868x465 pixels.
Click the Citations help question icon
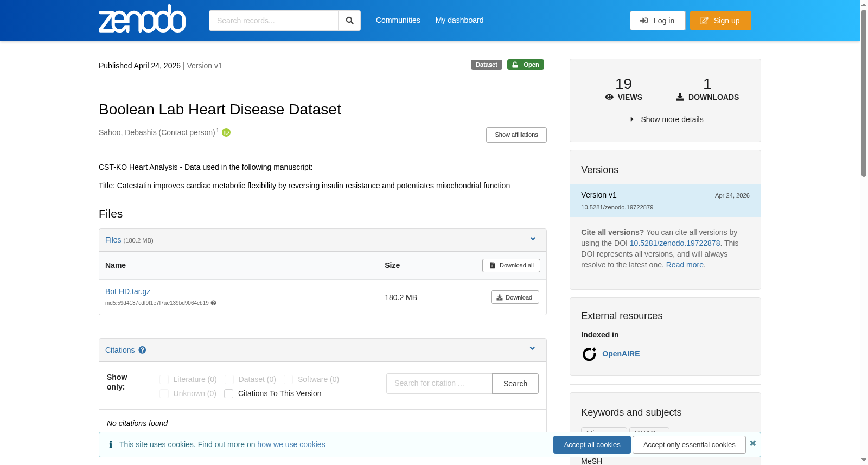coord(142,350)
